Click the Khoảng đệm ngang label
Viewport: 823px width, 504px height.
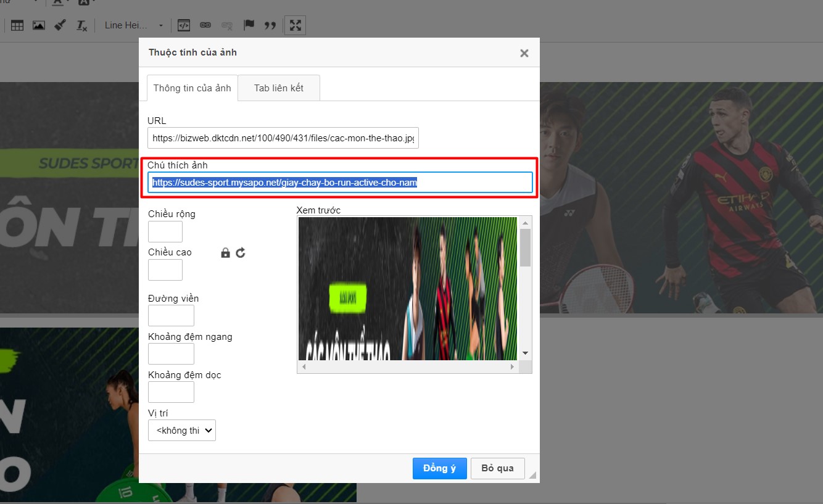click(x=190, y=337)
